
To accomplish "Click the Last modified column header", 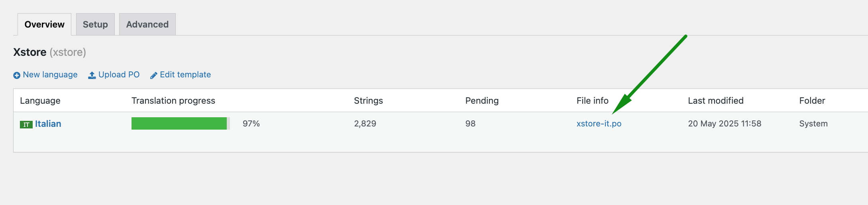I will point(716,101).
